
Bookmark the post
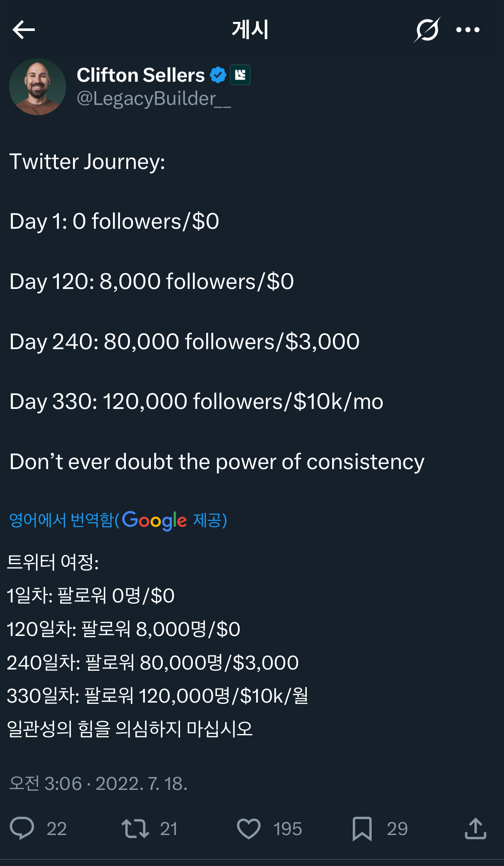(x=362, y=828)
